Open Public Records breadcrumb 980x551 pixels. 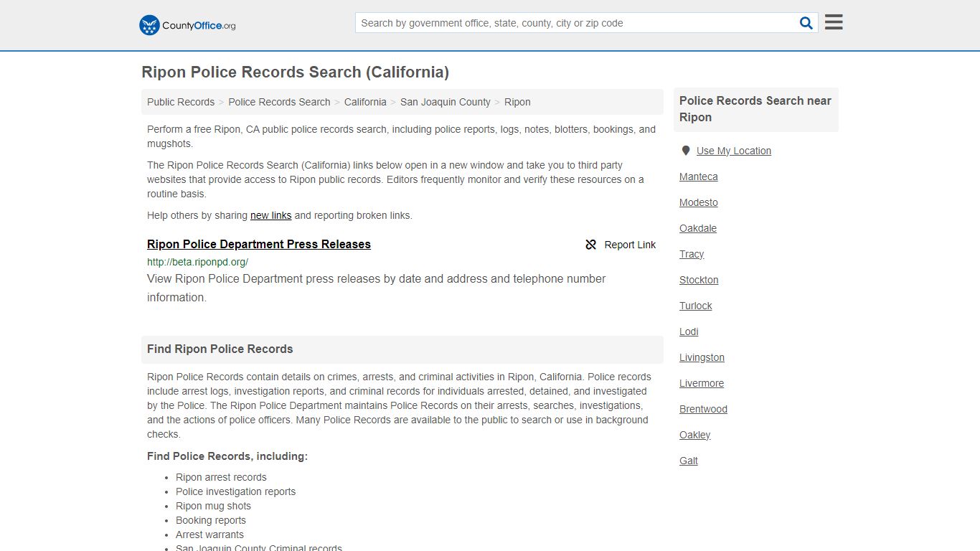pos(181,102)
